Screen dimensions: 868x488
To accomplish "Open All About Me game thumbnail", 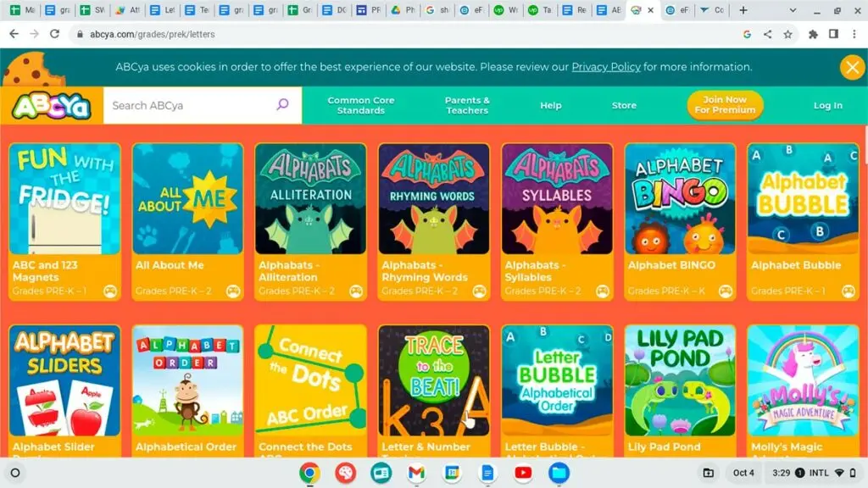I will [x=187, y=199].
